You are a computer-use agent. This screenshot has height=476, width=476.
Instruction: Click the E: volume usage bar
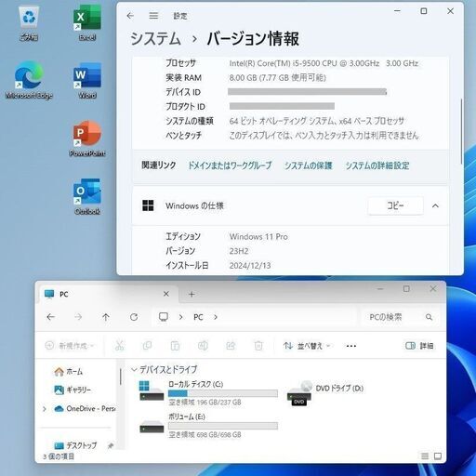coord(223,426)
